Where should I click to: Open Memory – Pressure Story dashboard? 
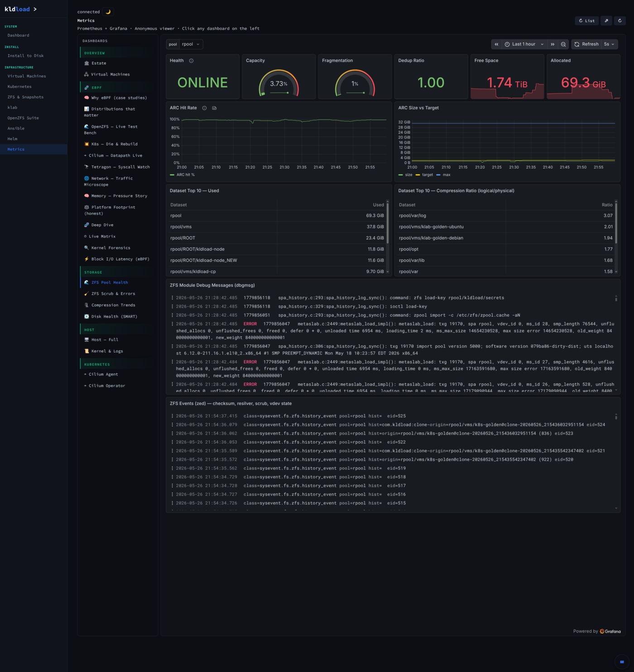point(117,196)
